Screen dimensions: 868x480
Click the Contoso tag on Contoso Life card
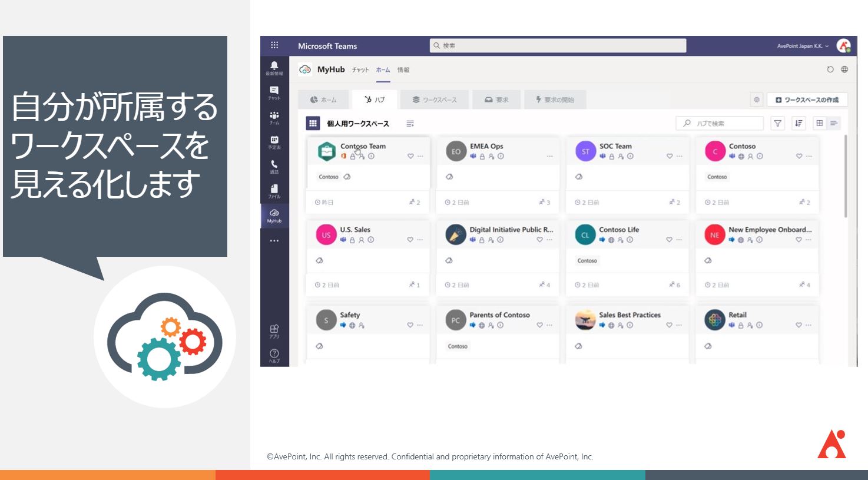pos(587,260)
